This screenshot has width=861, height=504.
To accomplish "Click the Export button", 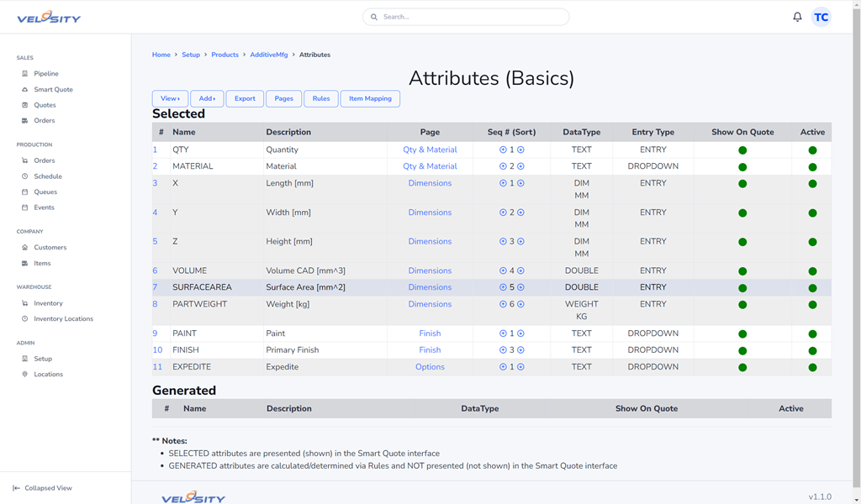I will 245,98.
